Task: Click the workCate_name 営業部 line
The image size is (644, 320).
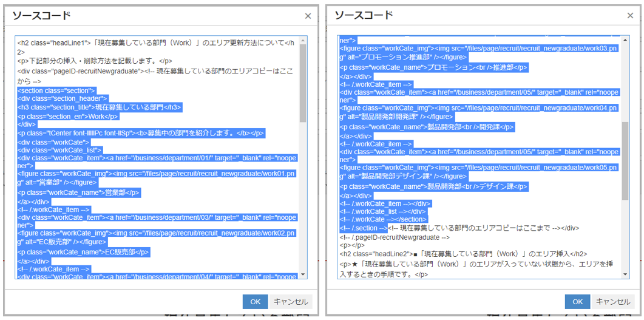Action: coord(78,192)
